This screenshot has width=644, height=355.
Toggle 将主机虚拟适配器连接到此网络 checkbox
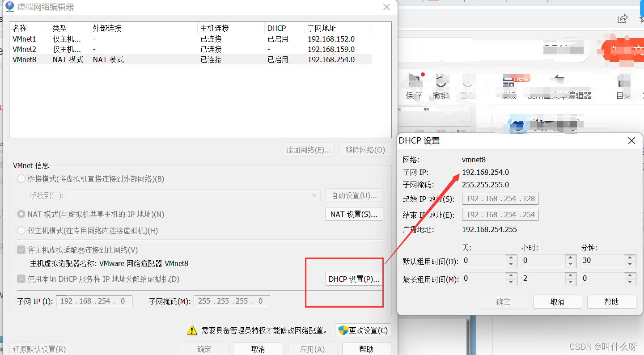pos(21,250)
